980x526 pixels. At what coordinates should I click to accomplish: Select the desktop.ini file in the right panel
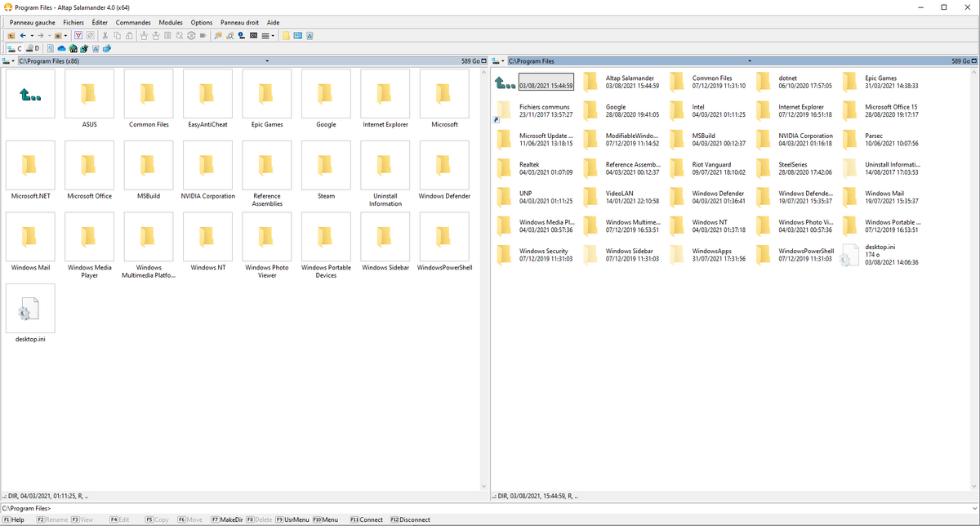(x=880, y=254)
